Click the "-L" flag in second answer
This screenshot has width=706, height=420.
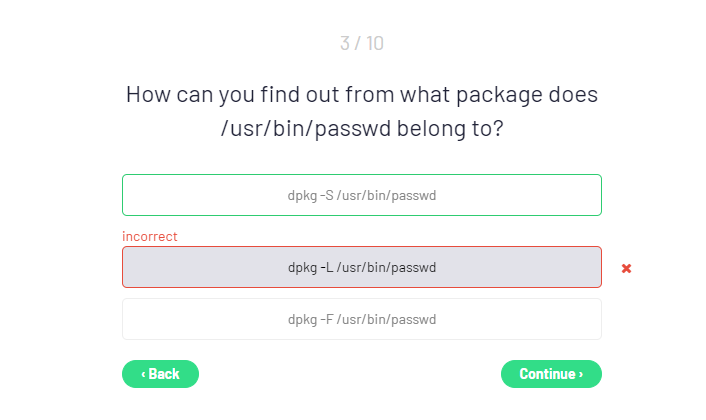pos(326,267)
